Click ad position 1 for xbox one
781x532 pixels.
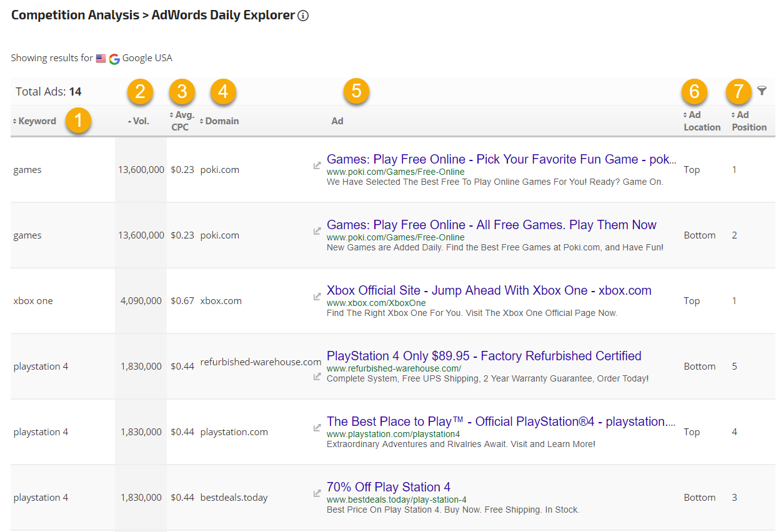point(734,301)
